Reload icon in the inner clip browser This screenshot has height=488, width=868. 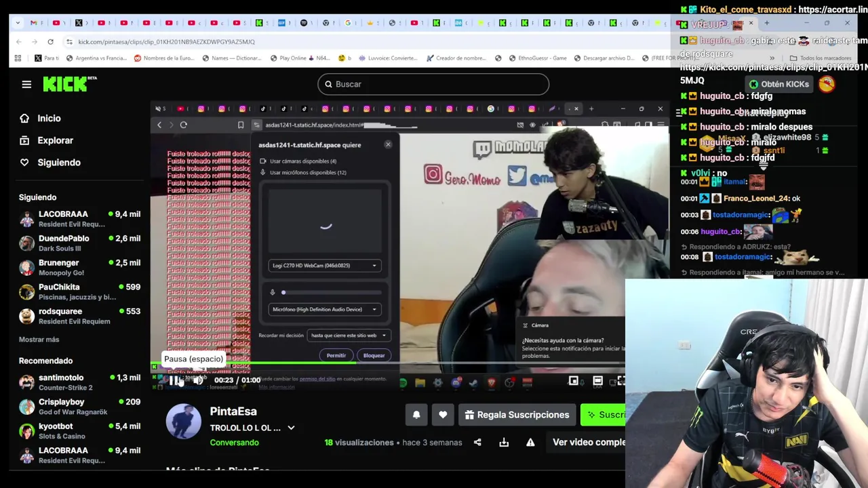[183, 125]
